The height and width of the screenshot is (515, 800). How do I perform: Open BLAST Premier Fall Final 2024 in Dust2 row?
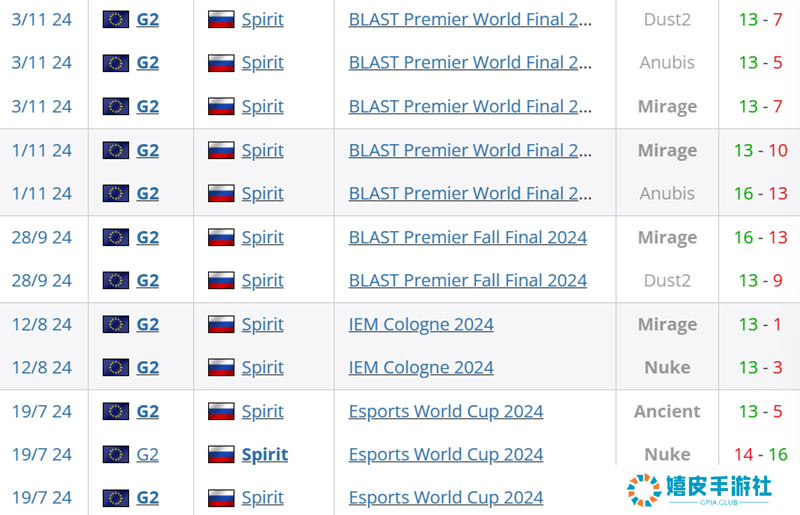468,280
